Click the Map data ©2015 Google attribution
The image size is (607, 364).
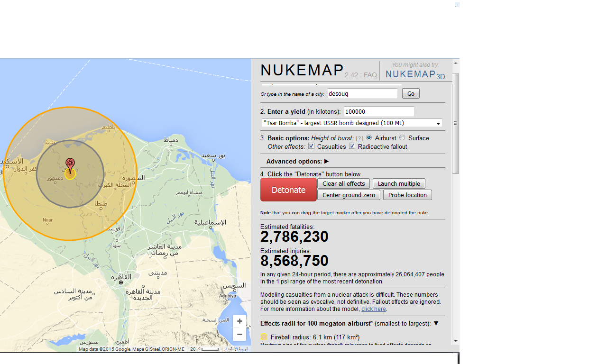click(x=131, y=349)
